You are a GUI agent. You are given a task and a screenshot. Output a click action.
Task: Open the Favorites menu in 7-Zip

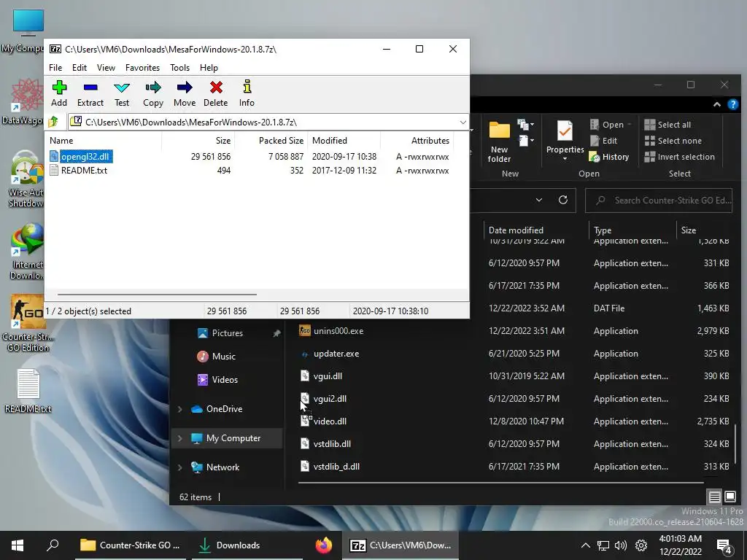click(x=142, y=68)
